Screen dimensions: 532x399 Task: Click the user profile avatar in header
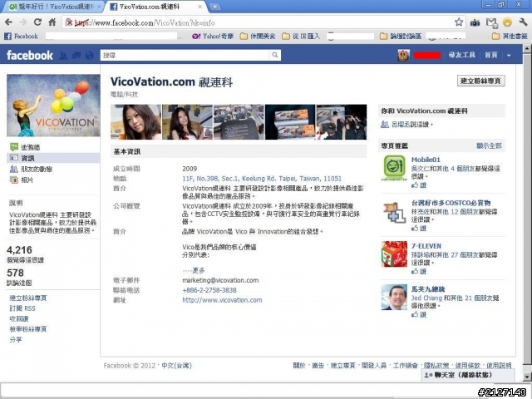click(x=403, y=56)
